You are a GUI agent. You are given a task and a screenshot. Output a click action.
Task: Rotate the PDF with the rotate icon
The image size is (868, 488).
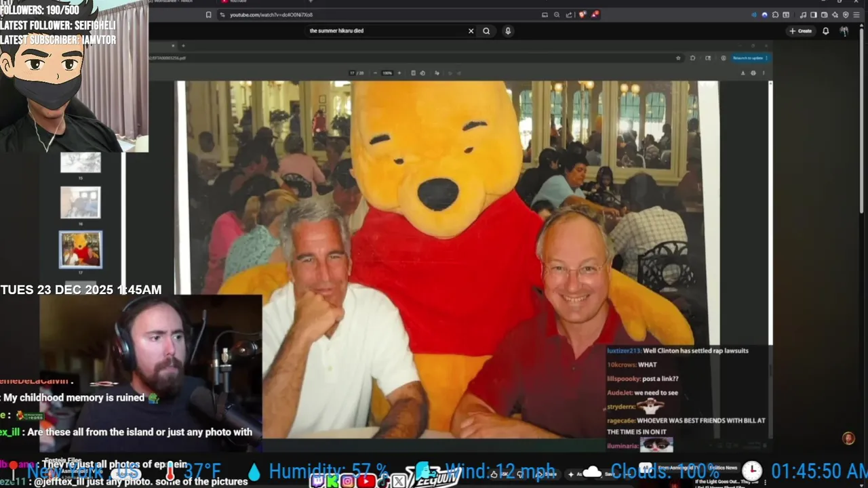coord(422,73)
